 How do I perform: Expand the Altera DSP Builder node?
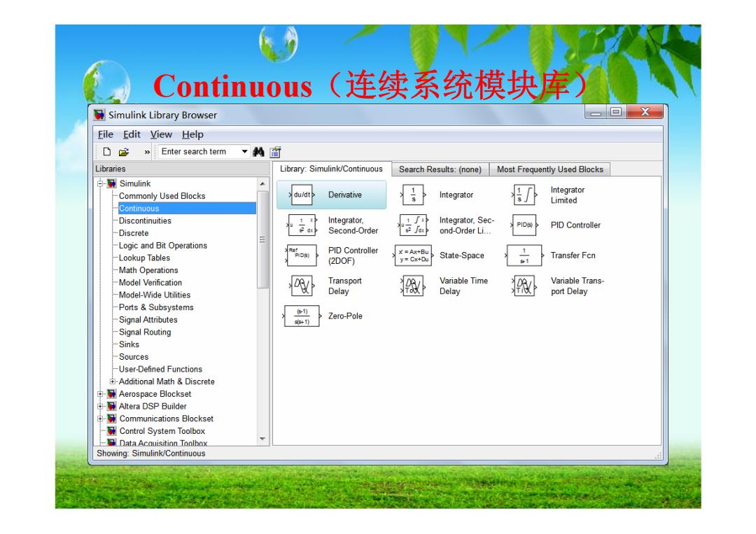[x=100, y=407]
